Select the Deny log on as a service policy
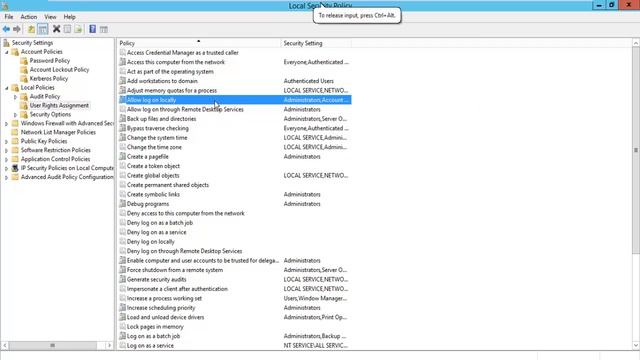Image resolution: width=640 pixels, height=360 pixels. tap(156, 232)
